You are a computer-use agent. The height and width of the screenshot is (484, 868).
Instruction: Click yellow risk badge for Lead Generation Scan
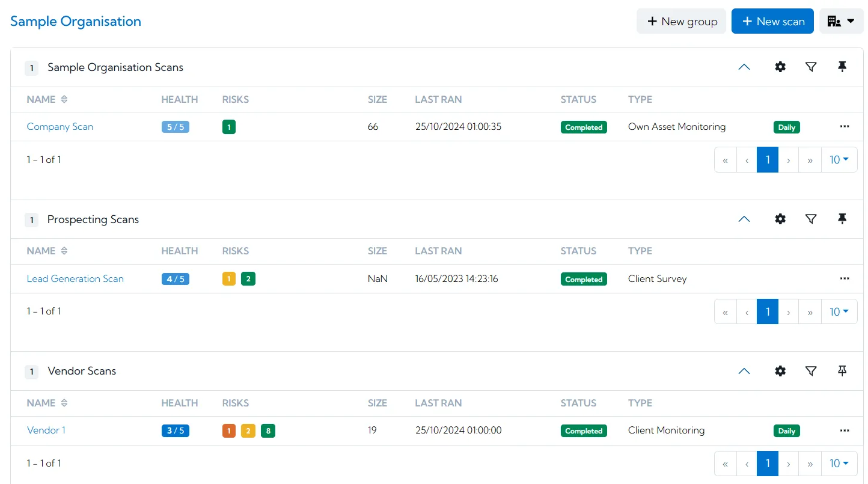coord(228,279)
